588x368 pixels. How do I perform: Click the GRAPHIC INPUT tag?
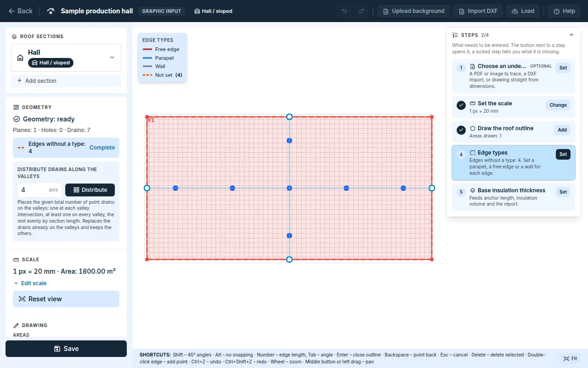[x=162, y=11]
